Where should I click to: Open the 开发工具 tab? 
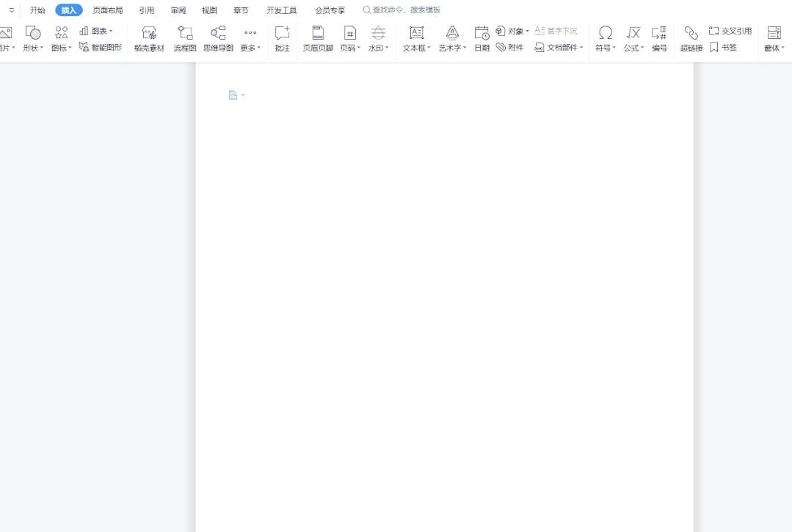point(282,10)
